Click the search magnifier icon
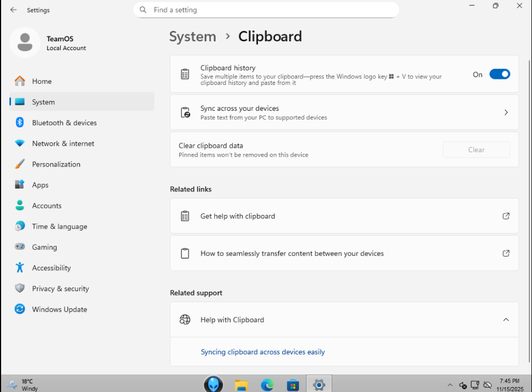Screen dimensions: 532x392 143,10
